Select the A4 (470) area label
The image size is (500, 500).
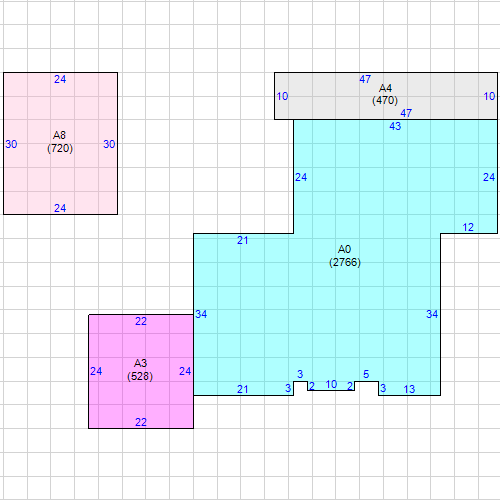pyautogui.click(x=385, y=94)
